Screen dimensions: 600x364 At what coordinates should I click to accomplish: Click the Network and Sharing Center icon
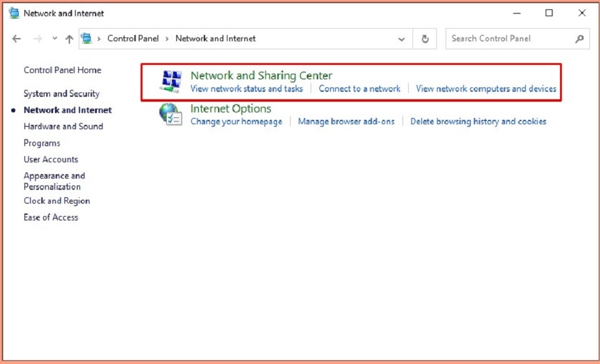[x=171, y=81]
